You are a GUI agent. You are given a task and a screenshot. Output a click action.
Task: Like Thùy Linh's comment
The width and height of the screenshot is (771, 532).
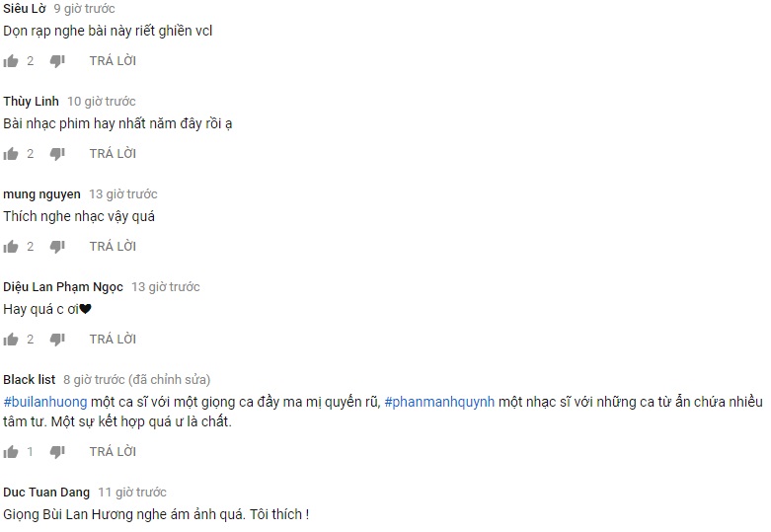coord(10,154)
